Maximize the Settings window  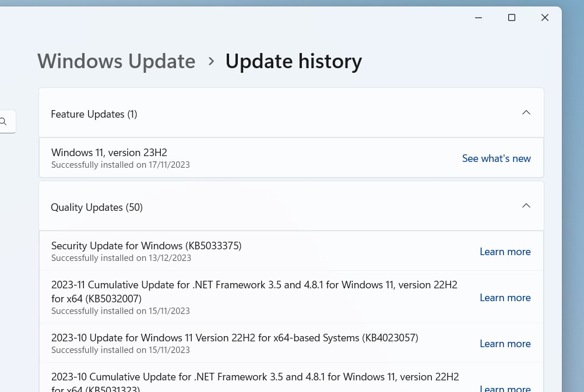[x=512, y=17]
